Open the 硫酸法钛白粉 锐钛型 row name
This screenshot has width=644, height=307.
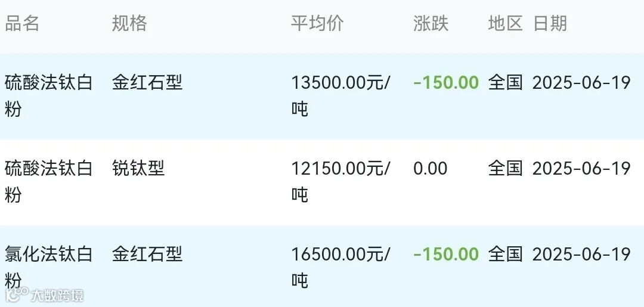(48, 181)
